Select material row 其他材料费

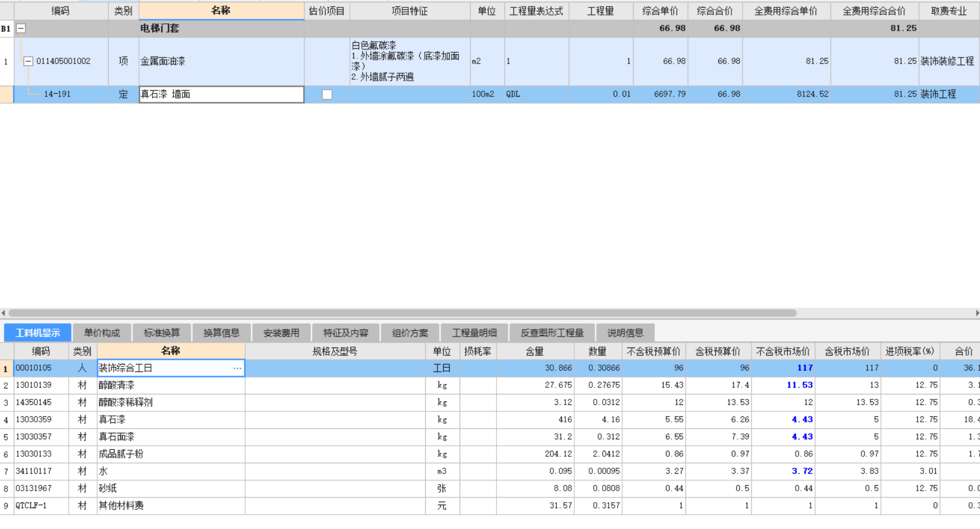[x=171, y=506]
